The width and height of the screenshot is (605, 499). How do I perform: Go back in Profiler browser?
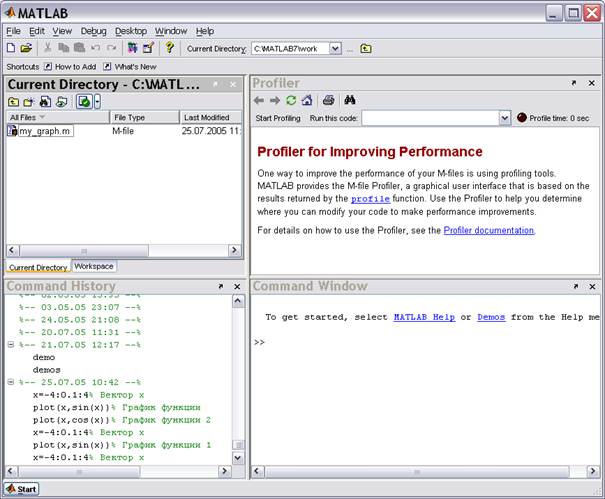coord(259,101)
